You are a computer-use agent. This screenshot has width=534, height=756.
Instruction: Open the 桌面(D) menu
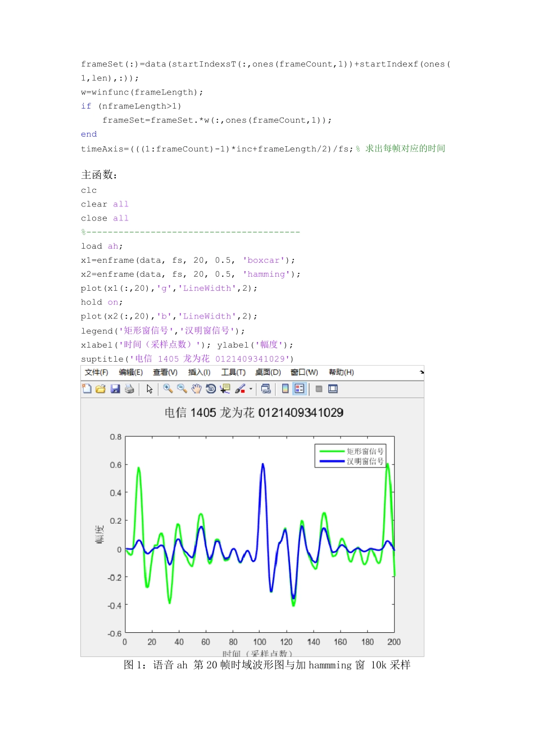point(268,372)
